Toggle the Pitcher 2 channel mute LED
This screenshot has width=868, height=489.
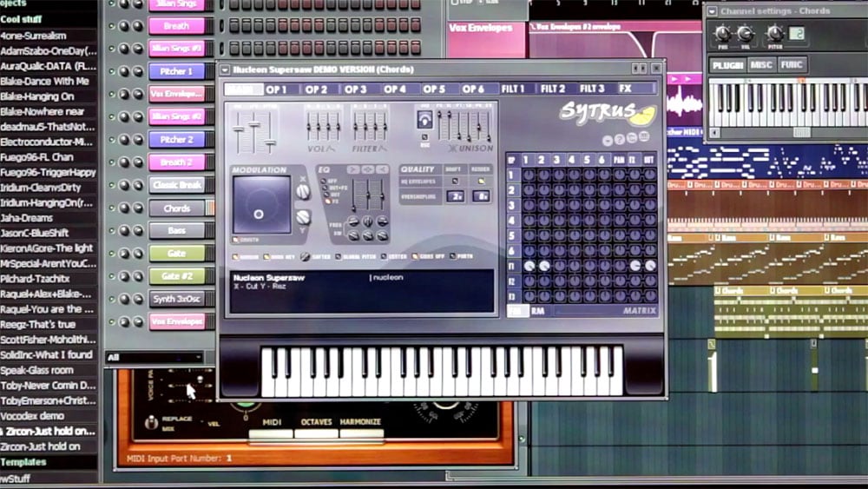pyautogui.click(x=111, y=140)
